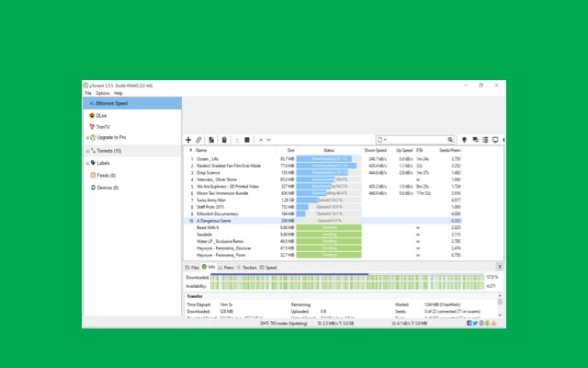Sort by the Name column header
588x368 pixels.
(x=201, y=150)
